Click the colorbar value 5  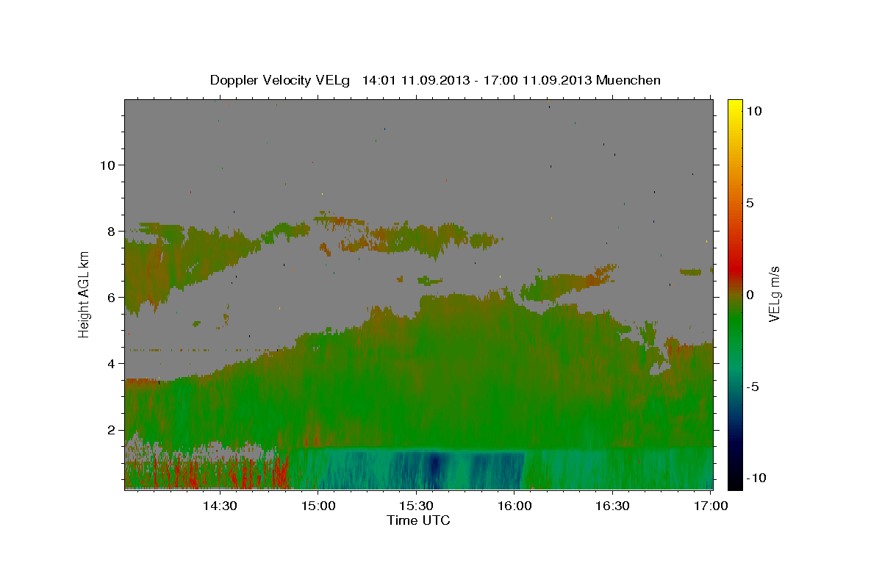coord(750,202)
